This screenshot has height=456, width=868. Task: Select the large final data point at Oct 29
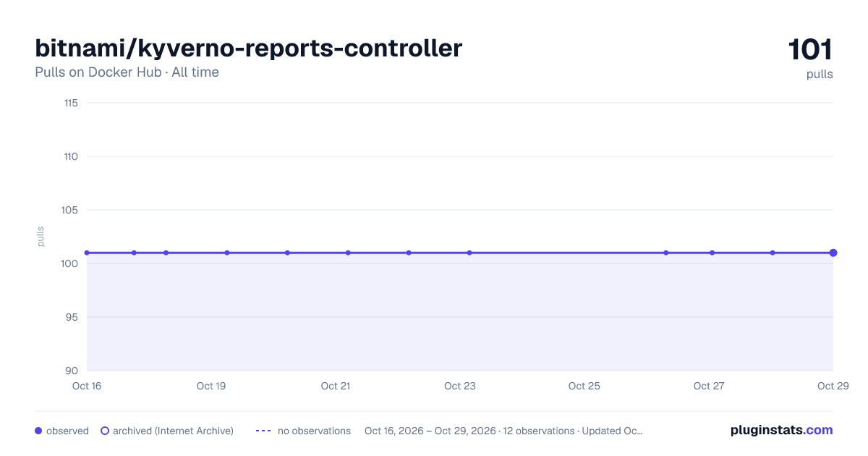point(833,253)
